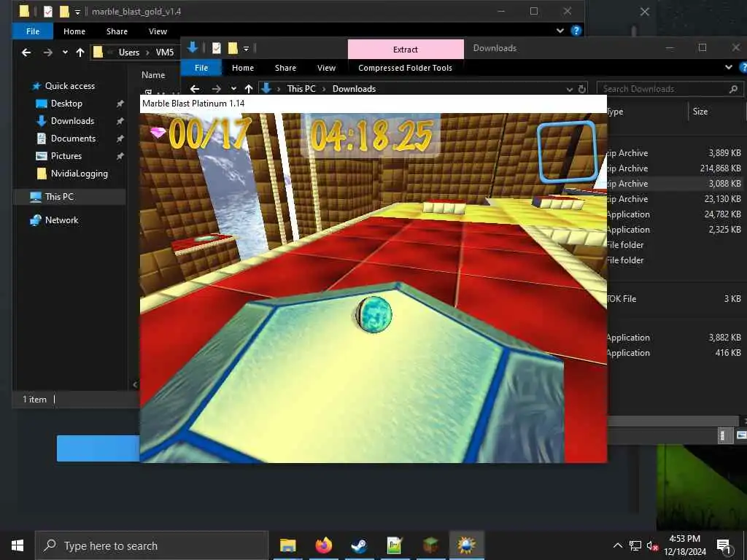The width and height of the screenshot is (747, 560).
Task: Expand the ribbon in marble_blast_gold window
Action: tap(560, 31)
